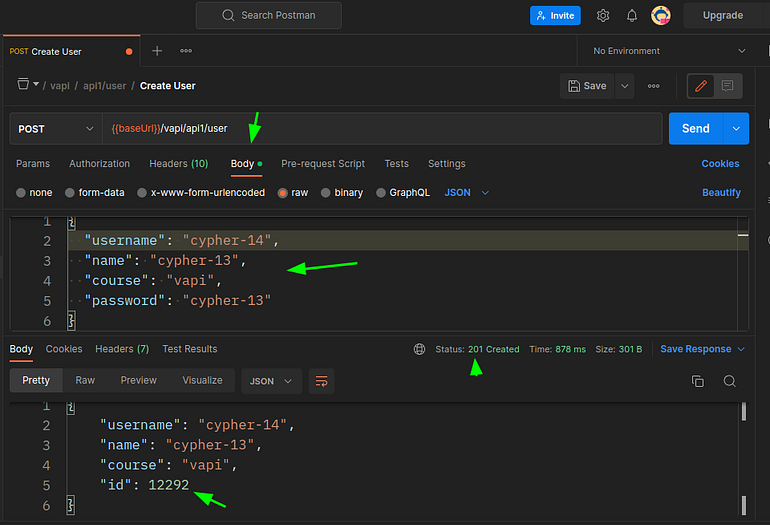Open the request Body tab
The width and height of the screenshot is (770, 525).
coord(246,164)
